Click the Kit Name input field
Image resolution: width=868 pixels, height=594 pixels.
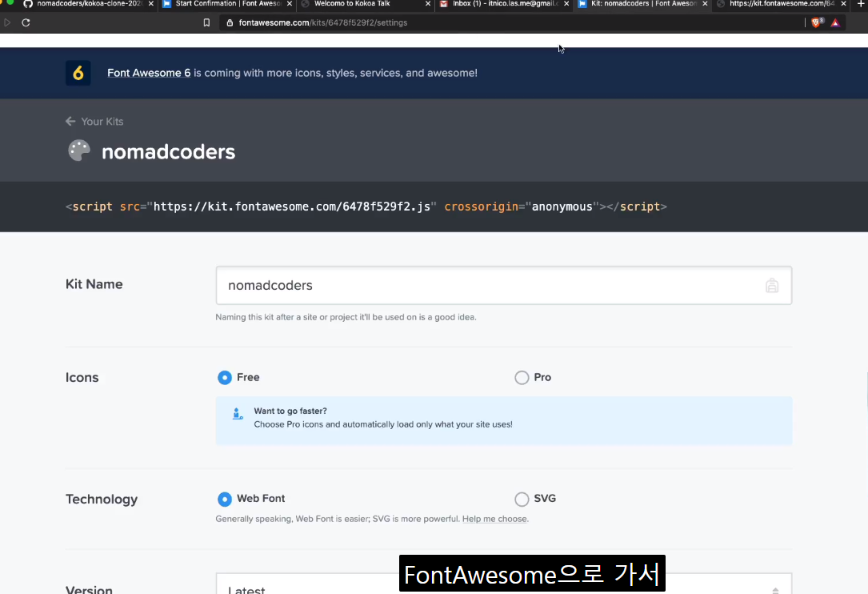504,285
